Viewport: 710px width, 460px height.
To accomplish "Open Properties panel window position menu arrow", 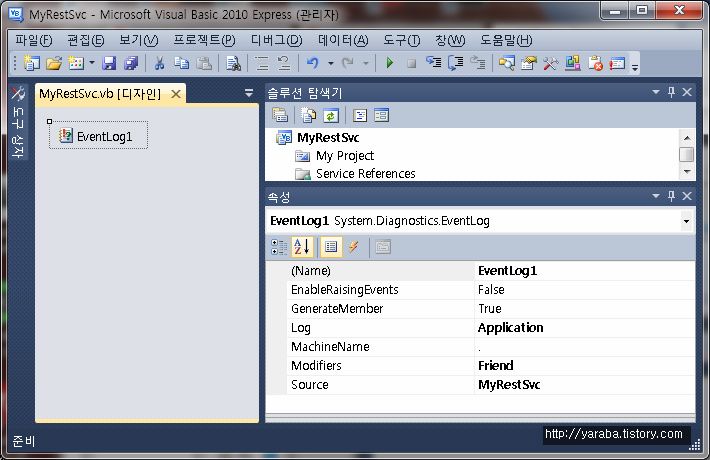I will coord(656,196).
